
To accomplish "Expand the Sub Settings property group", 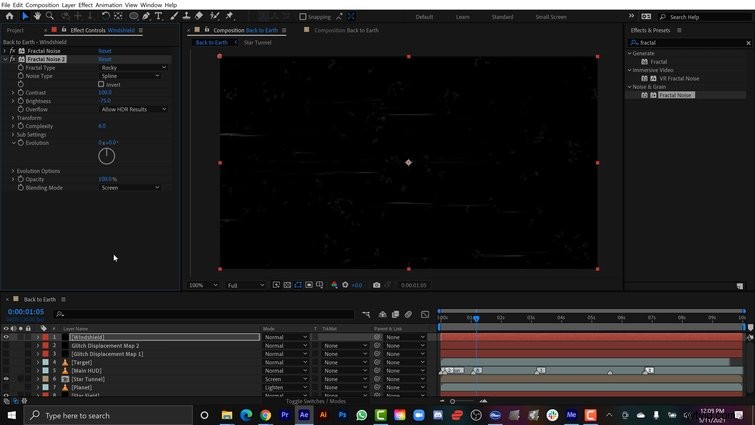I will coord(13,134).
